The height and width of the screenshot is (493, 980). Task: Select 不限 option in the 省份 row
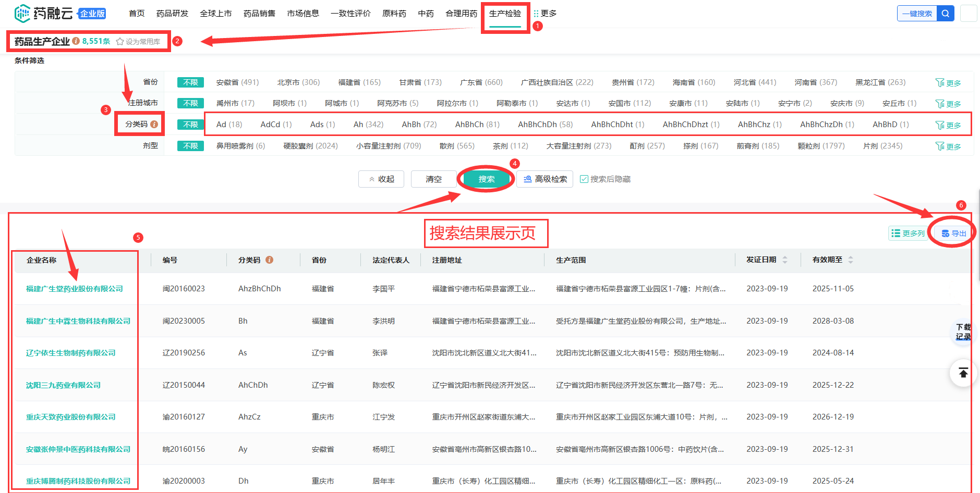pyautogui.click(x=190, y=82)
